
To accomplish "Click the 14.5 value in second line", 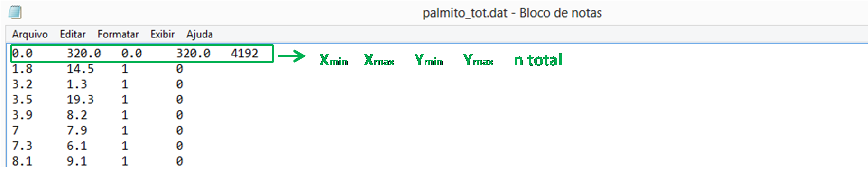I will click(80, 69).
